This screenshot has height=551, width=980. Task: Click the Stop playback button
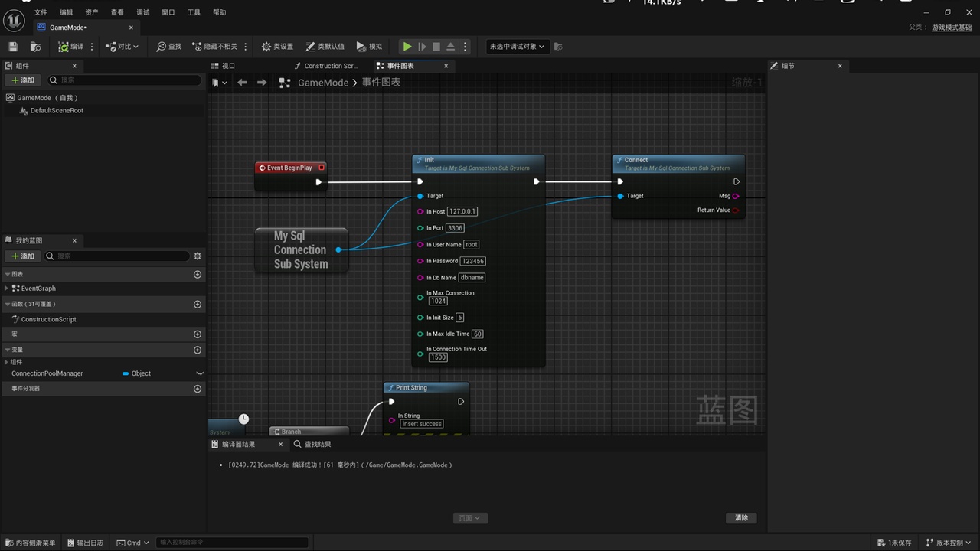(x=436, y=47)
